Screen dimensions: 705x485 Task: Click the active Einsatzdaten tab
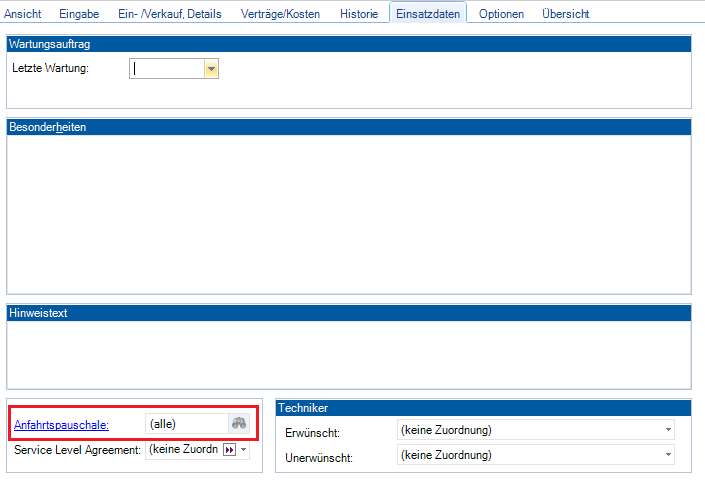(428, 14)
